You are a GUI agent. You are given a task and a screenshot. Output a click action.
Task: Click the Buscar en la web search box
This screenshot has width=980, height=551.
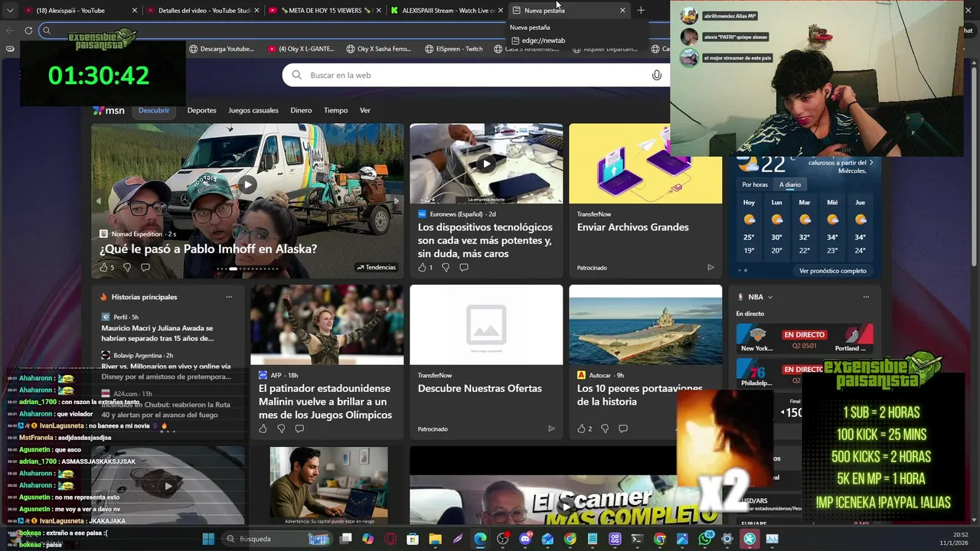[475, 75]
